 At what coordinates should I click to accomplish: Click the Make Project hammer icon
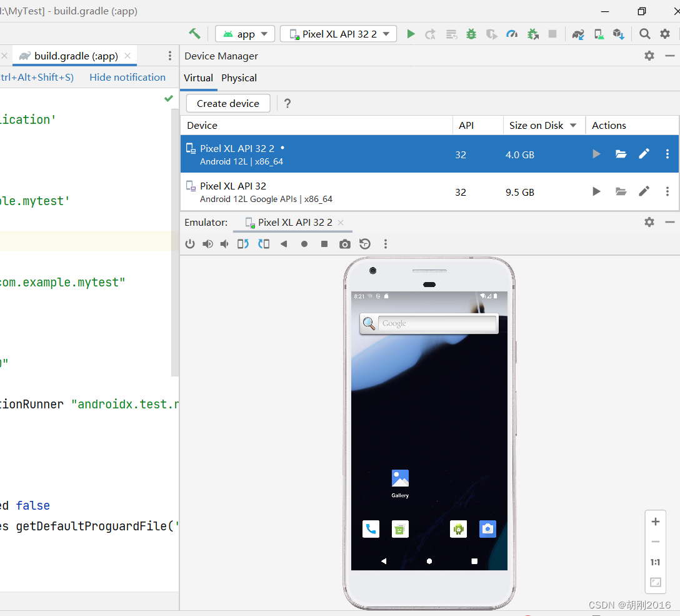[195, 34]
